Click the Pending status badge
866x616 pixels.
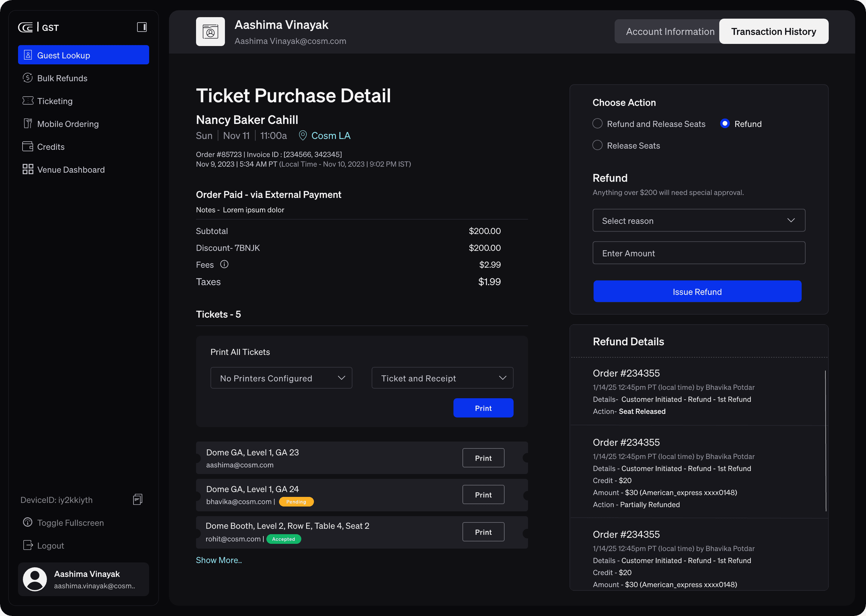tap(296, 501)
